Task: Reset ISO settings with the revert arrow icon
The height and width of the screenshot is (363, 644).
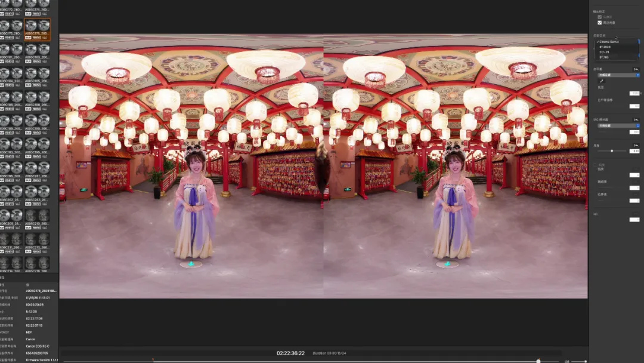Action: tap(636, 119)
